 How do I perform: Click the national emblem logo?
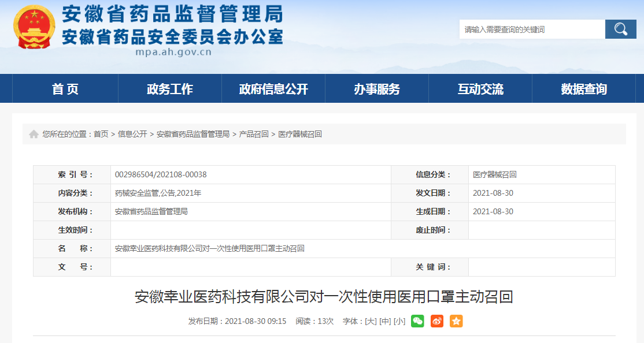[x=34, y=27]
